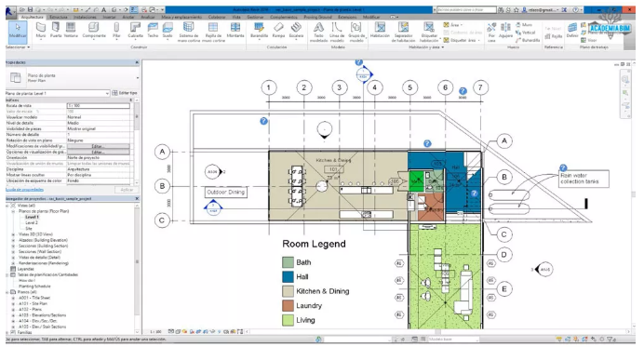Image resolution: width=644 pixels, height=347 pixels.
Task: Select the Outdoor Dining text label
Action: 225,193
